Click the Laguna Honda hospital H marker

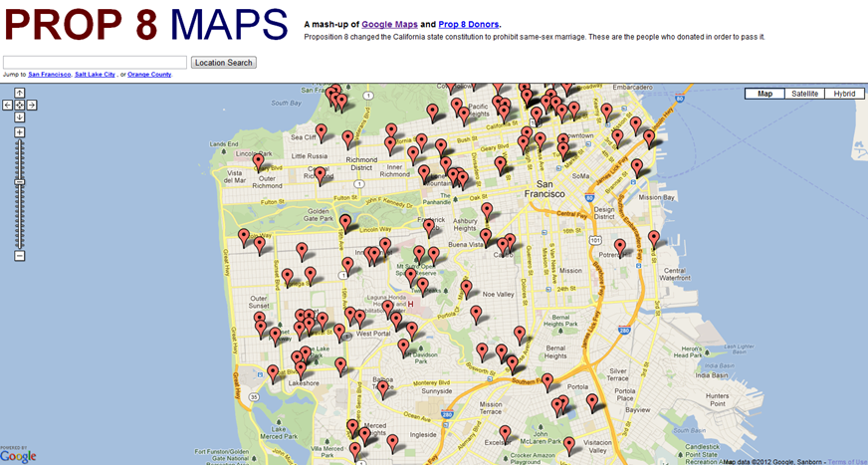[x=411, y=305]
